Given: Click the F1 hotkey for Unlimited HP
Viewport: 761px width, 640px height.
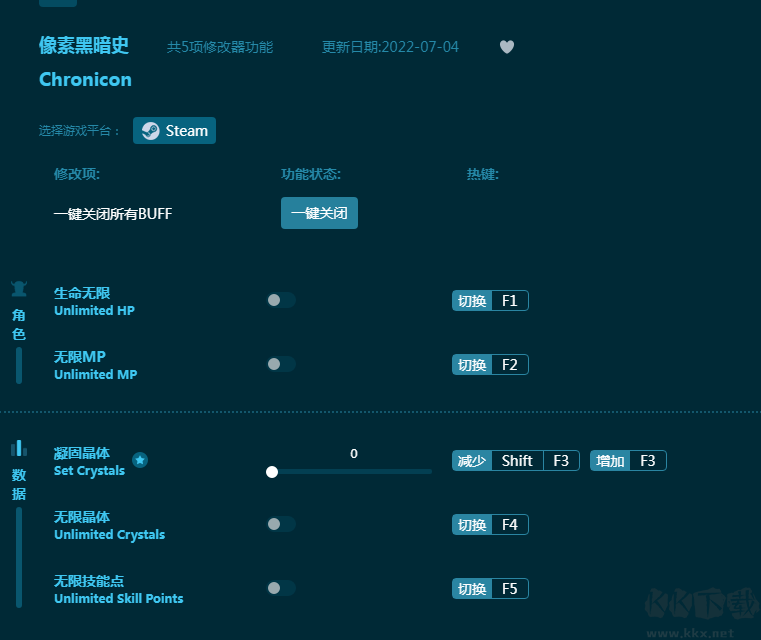Looking at the screenshot, I should pos(490,301).
